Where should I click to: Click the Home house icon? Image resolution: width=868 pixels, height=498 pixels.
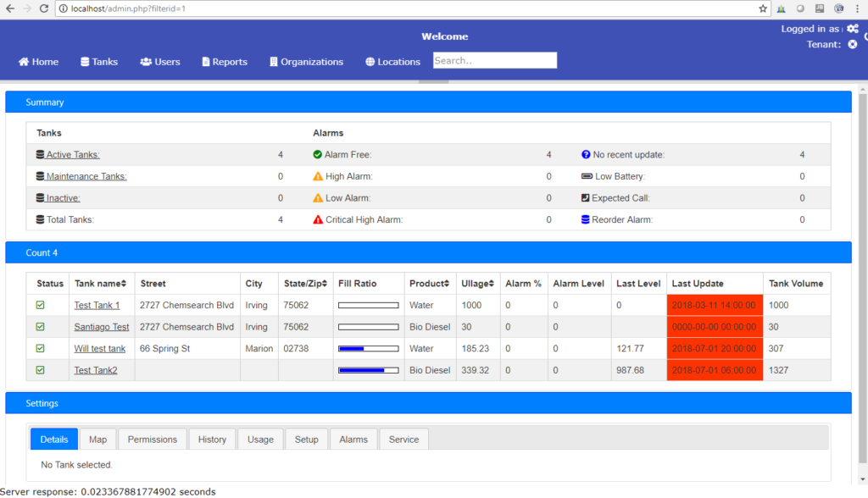23,62
